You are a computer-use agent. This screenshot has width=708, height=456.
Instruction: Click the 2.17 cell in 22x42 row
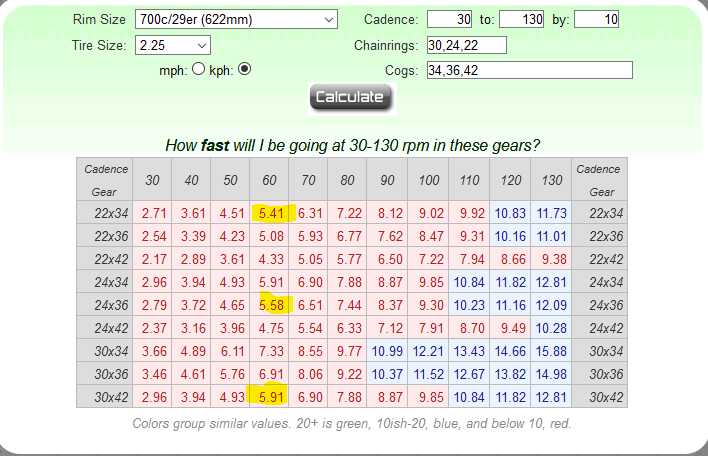pos(154,258)
